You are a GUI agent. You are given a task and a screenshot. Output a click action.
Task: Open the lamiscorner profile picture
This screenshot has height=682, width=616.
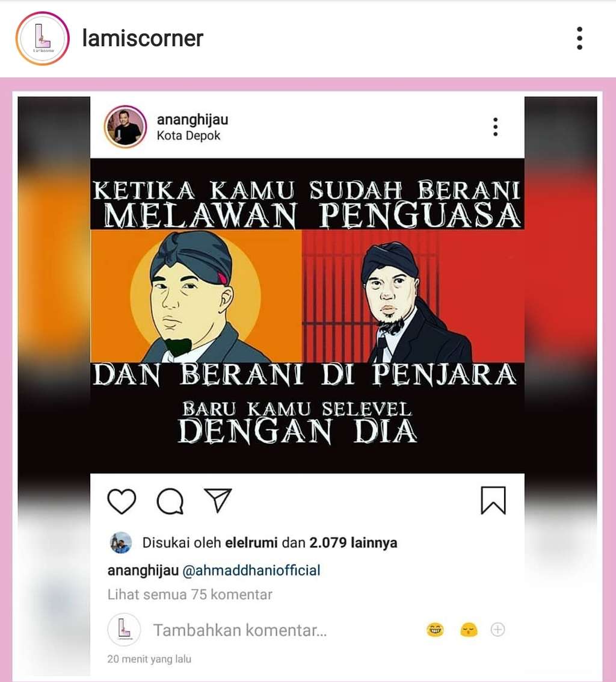coord(43,39)
